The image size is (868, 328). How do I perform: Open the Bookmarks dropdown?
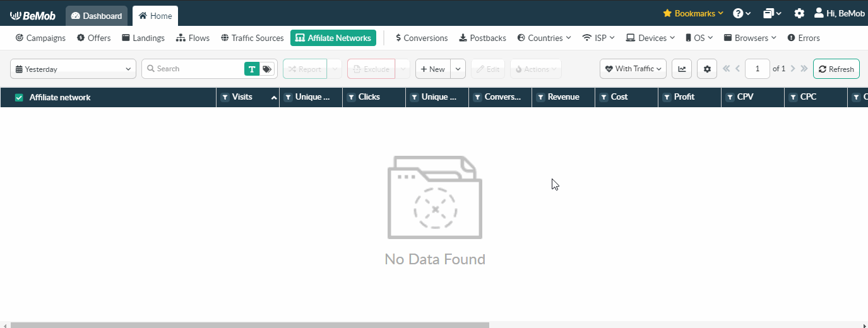pos(693,13)
